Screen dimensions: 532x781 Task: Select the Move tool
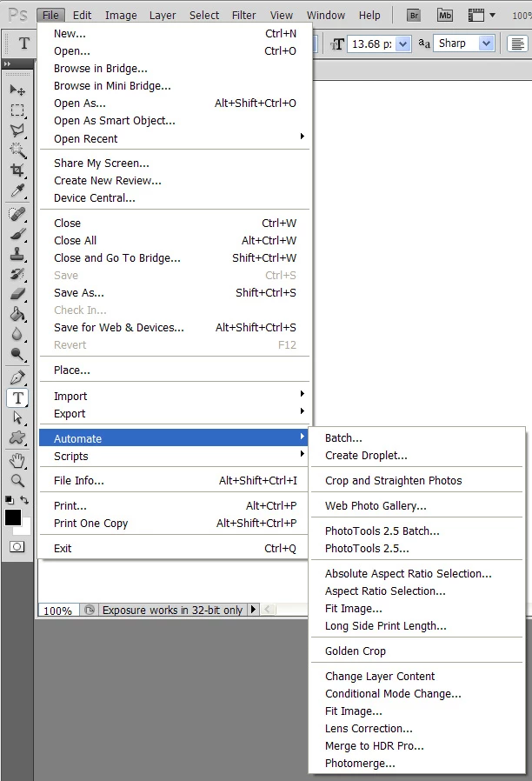pyautogui.click(x=17, y=90)
